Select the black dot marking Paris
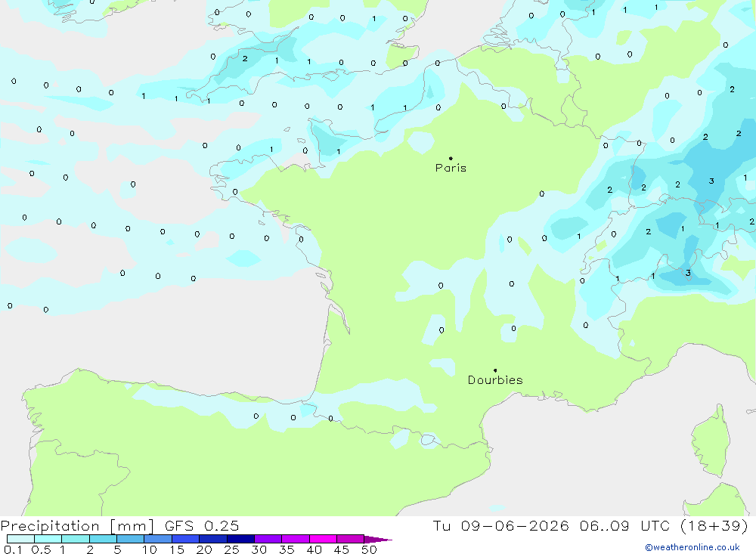Screen dimensions: 756x554 (451, 158)
